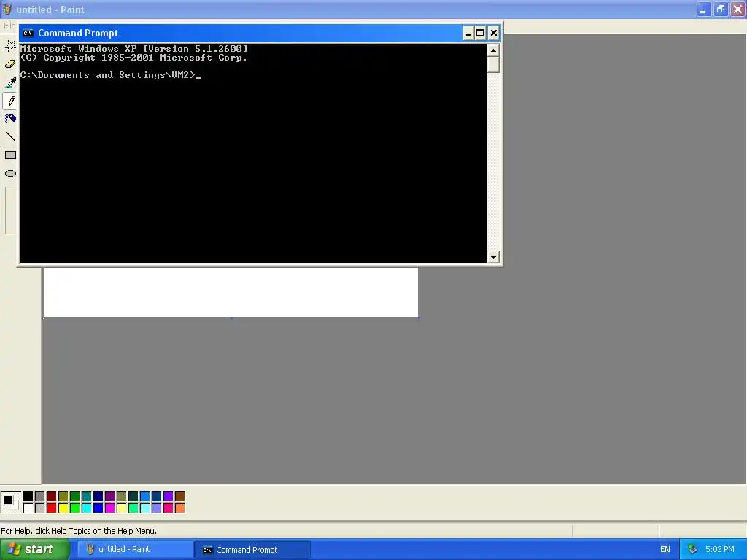
Task: Click the Paint status bar help text
Action: pyautogui.click(x=79, y=531)
